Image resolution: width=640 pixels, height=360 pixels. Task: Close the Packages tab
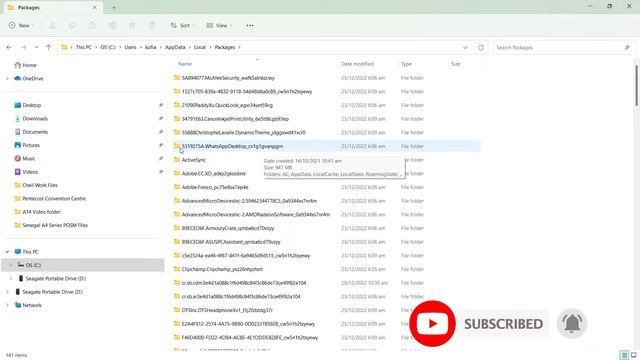pos(95,7)
